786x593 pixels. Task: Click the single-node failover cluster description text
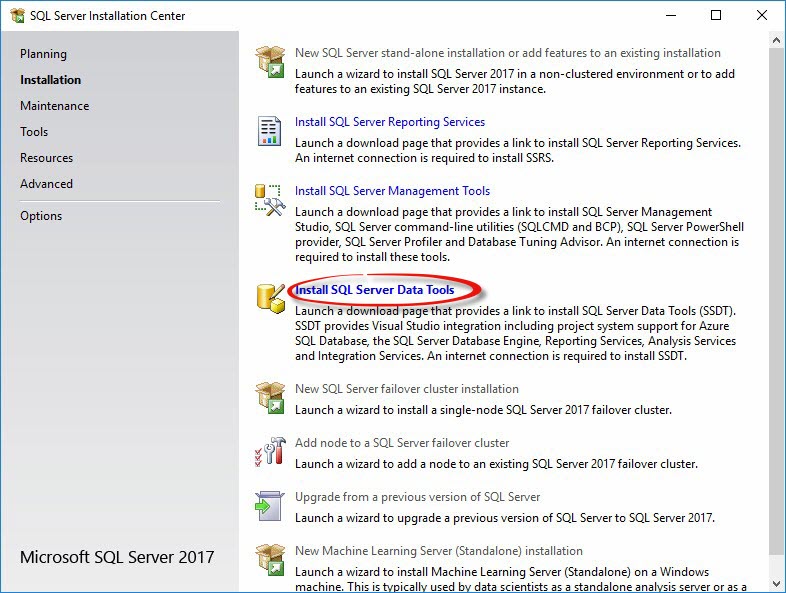(483, 410)
